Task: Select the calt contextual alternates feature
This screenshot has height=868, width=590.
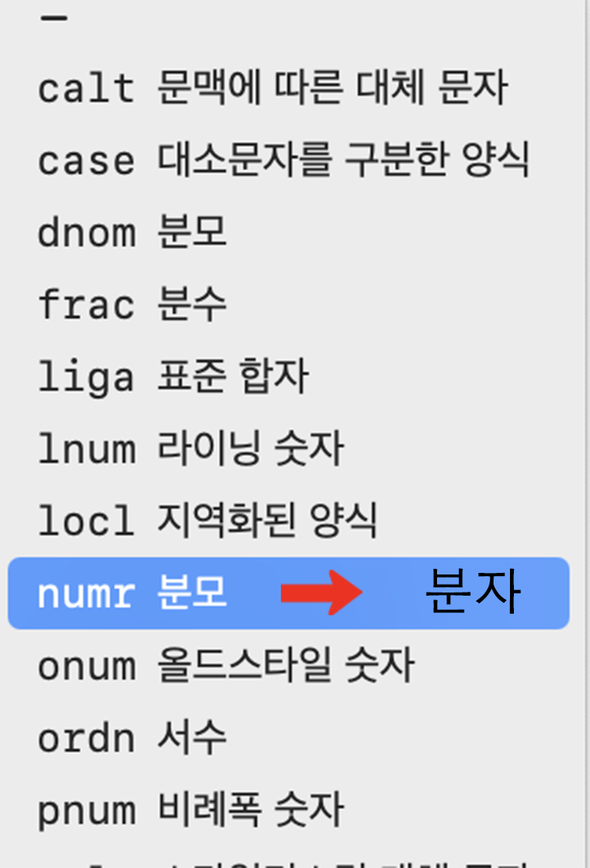Action: 289,87
